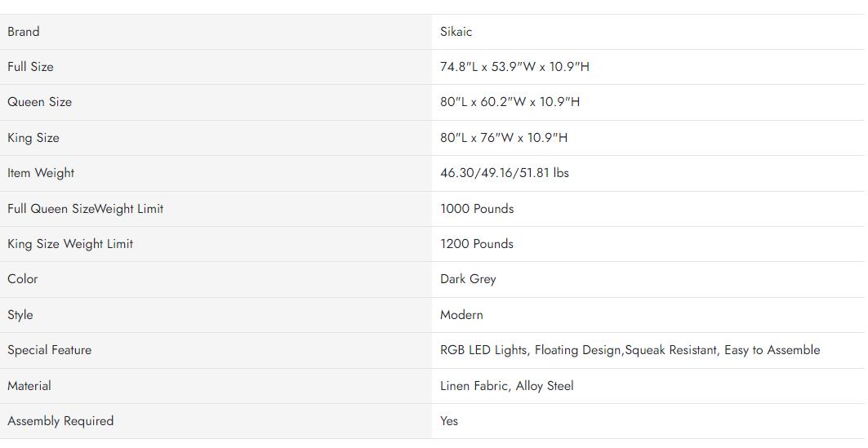Viewport: 868px width, 448px height.
Task: Select the 46.30/49.16/51.81 lbs value
Action: pyautogui.click(x=505, y=173)
